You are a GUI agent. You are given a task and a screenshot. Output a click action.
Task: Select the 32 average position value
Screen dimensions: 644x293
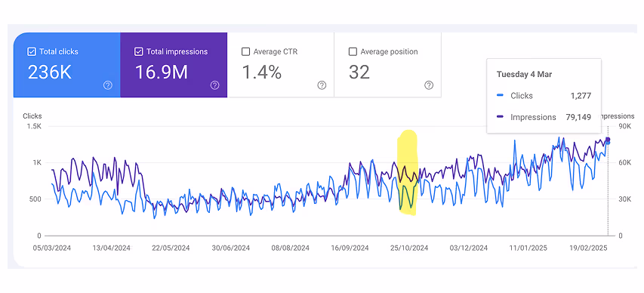359,72
